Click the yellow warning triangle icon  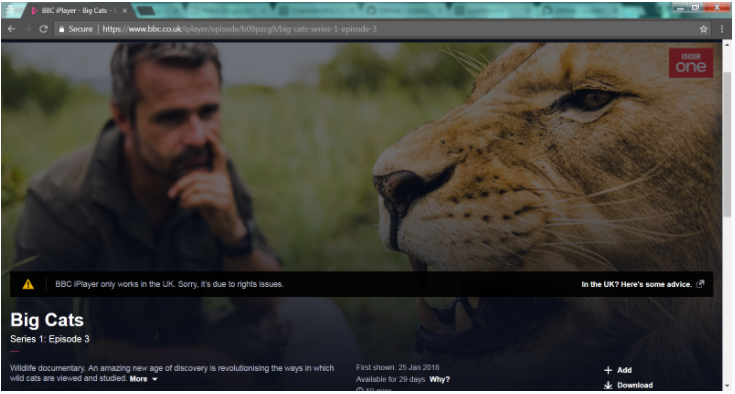pyautogui.click(x=28, y=284)
